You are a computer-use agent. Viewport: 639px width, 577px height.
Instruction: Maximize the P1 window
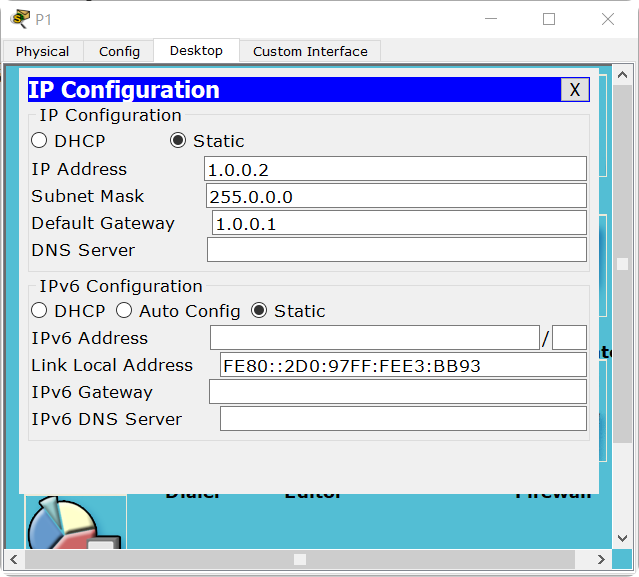click(x=549, y=19)
